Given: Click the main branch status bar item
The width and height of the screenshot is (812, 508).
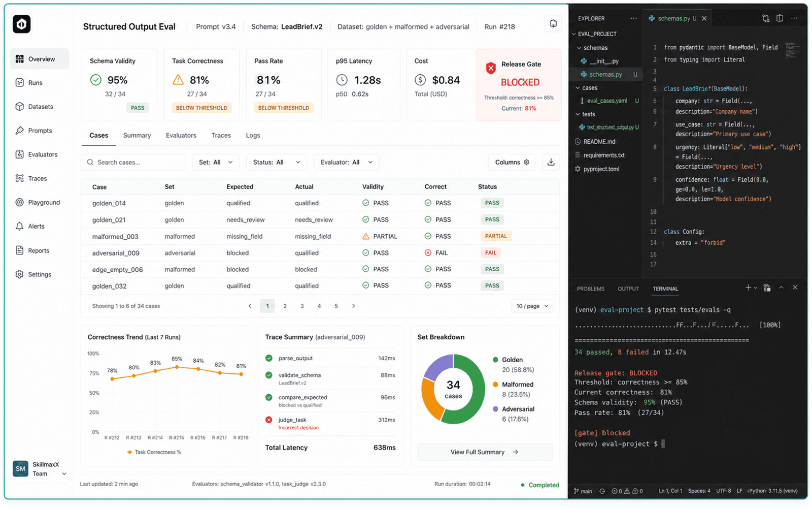Looking at the screenshot, I should click(583, 491).
